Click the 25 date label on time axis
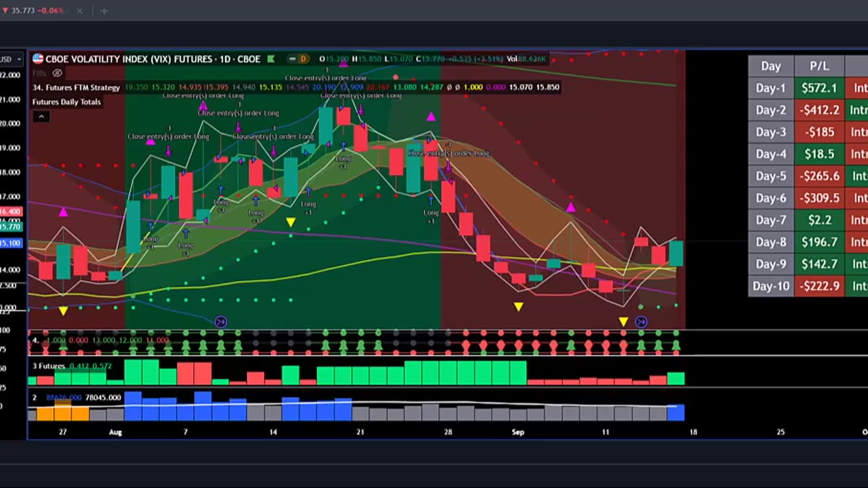 pos(781,432)
